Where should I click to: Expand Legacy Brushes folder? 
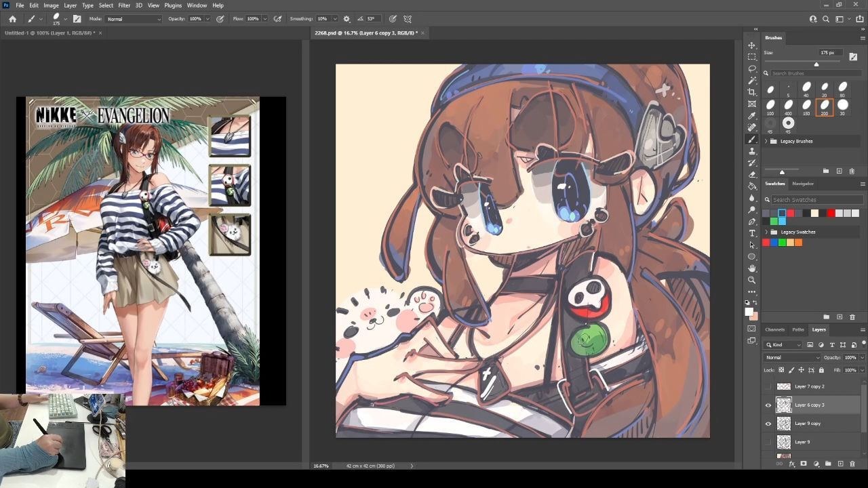coord(766,141)
